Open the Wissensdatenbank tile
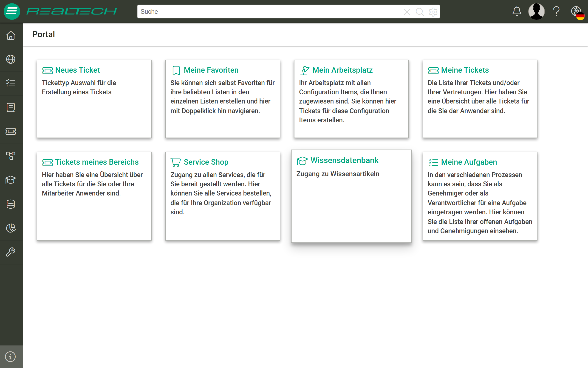 tap(351, 196)
